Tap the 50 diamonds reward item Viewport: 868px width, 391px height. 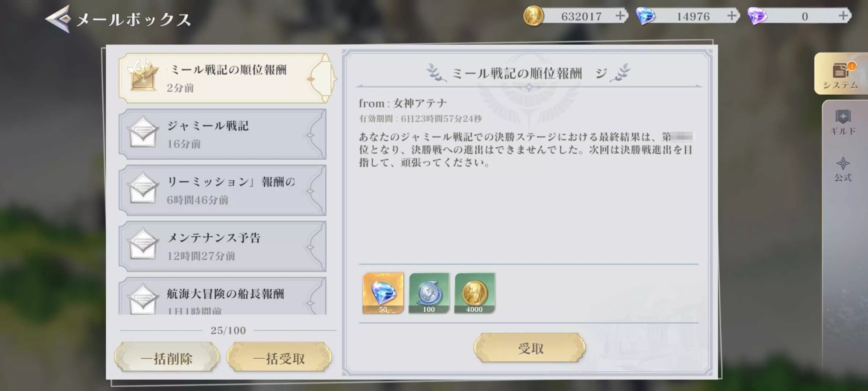pyautogui.click(x=383, y=293)
